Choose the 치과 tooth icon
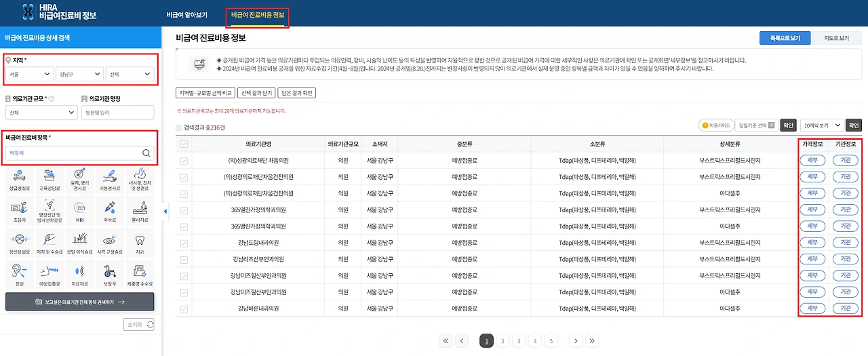868x356 pixels. (141, 241)
